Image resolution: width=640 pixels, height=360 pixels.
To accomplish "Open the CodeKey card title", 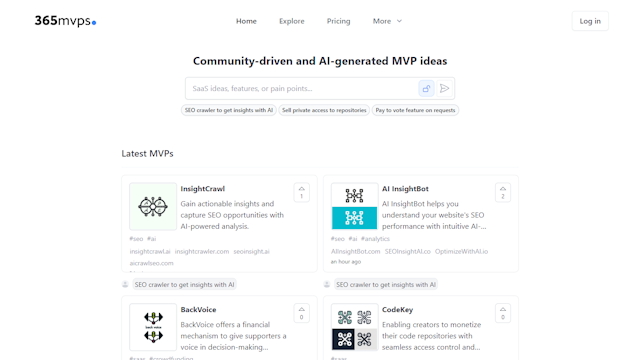I will point(398,310).
